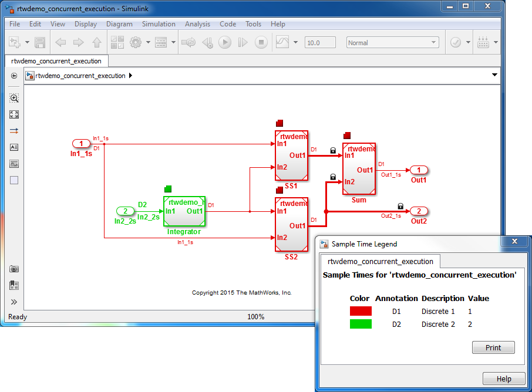Click the red D1 color swatch
Screen dimensions: 532x392
(x=361, y=311)
